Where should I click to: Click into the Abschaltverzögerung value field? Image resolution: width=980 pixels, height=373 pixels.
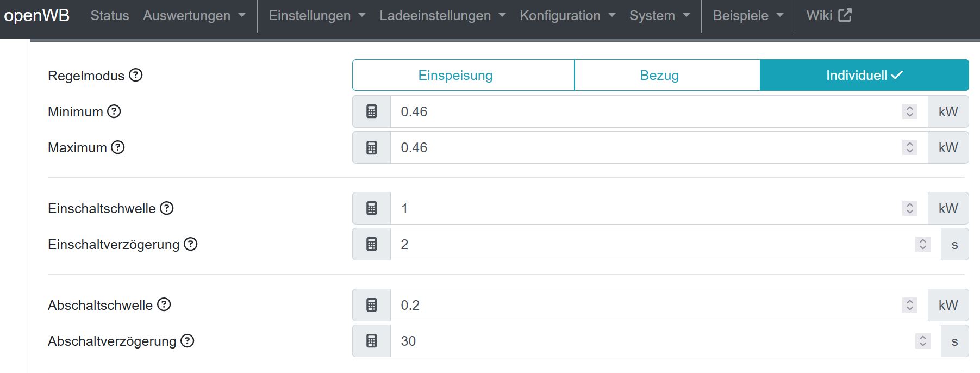[x=652, y=341]
